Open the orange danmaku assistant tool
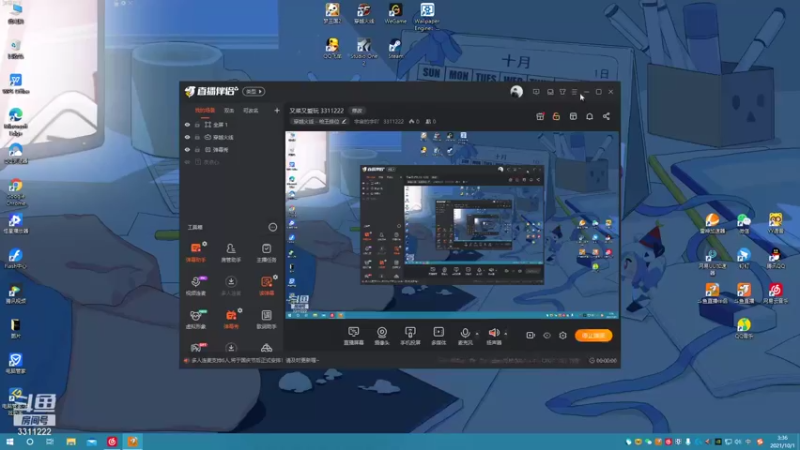Viewport: 800px width, 450px height. pos(195,252)
